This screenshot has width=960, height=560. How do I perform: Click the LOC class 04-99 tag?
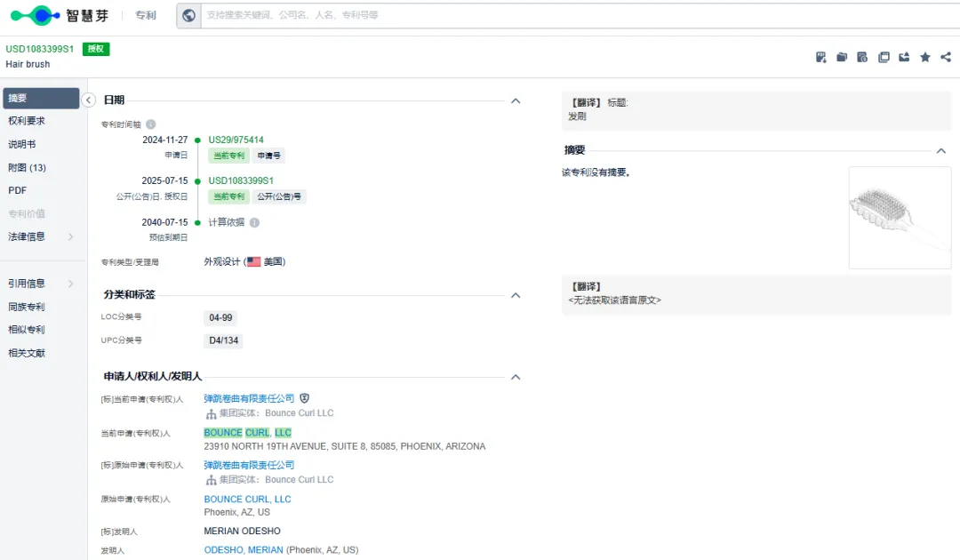[x=220, y=317]
